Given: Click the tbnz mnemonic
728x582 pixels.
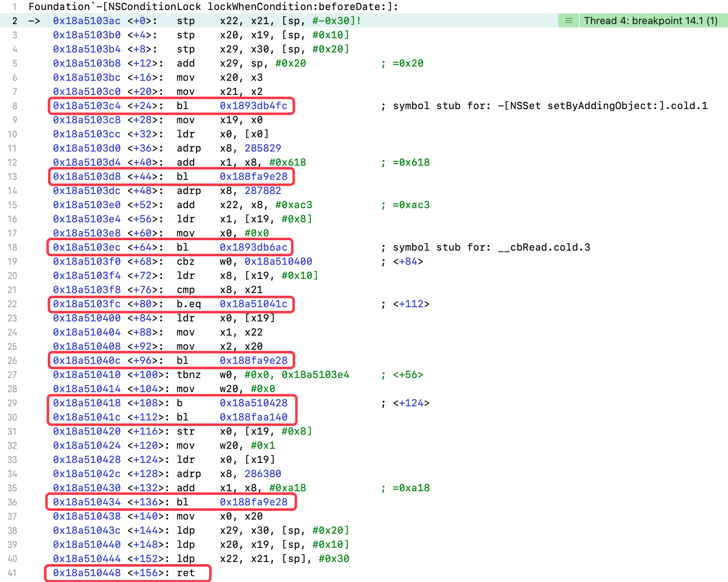Looking at the screenshot, I should tap(189, 375).
